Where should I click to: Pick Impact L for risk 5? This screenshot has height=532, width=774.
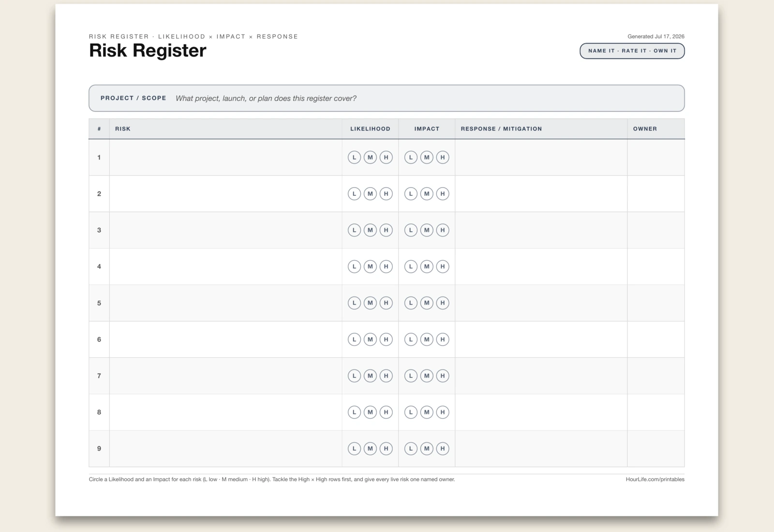pos(411,303)
